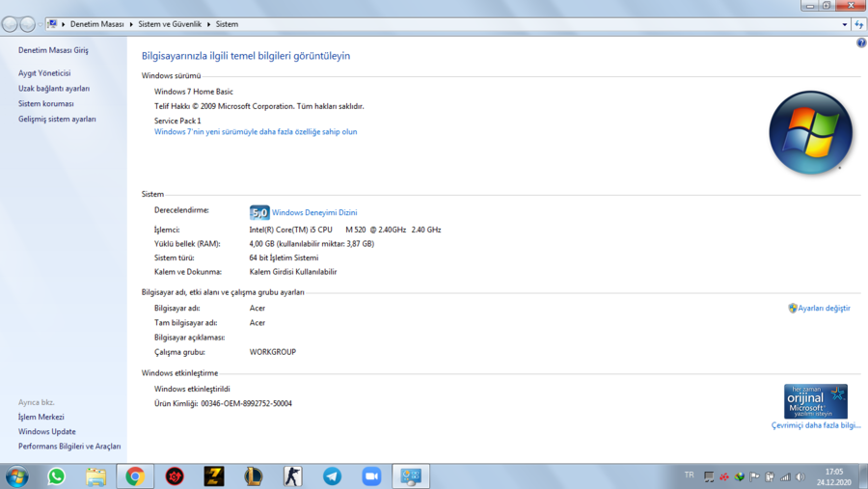Open the red-and-black round taskbar app

coord(175,476)
